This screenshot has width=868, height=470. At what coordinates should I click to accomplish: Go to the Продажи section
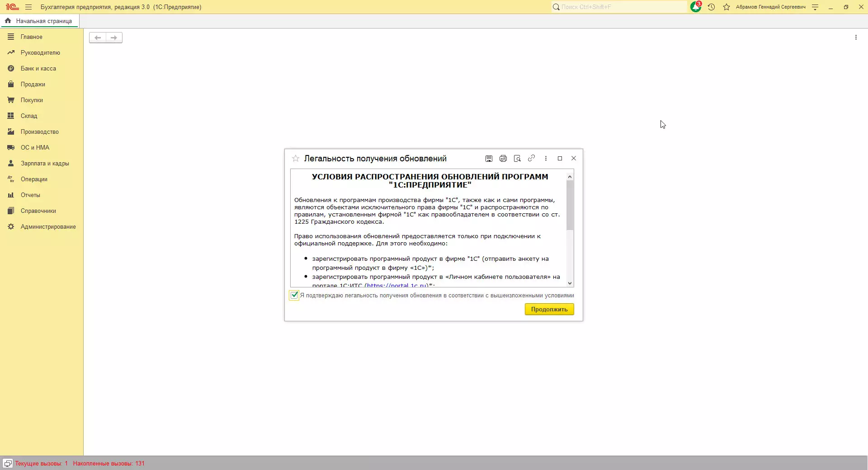42,84
